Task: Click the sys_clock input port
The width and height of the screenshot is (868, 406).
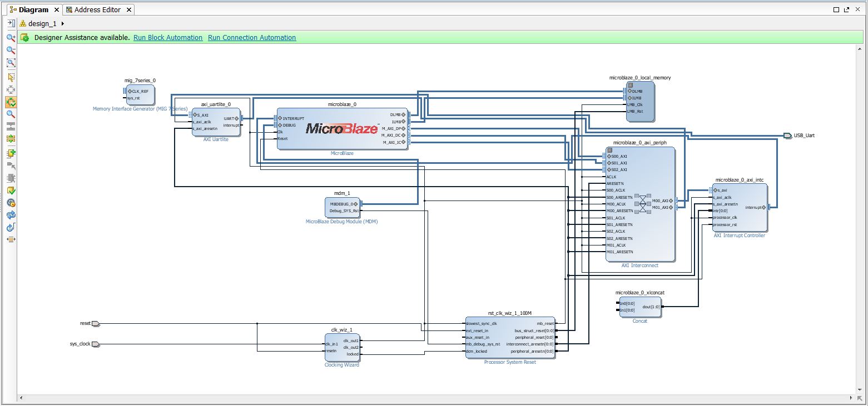Action: (x=96, y=344)
